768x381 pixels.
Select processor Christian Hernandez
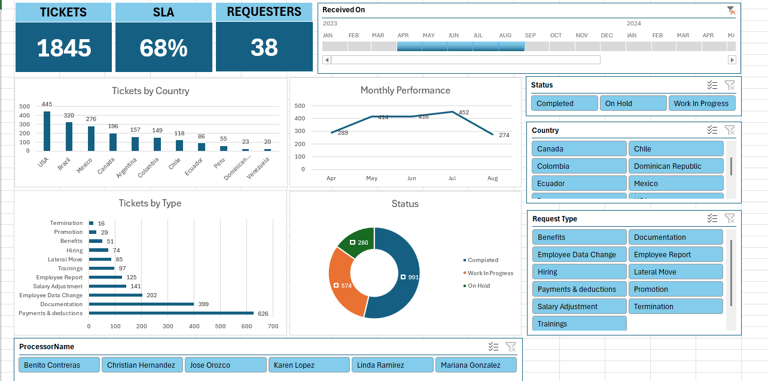[143, 365]
